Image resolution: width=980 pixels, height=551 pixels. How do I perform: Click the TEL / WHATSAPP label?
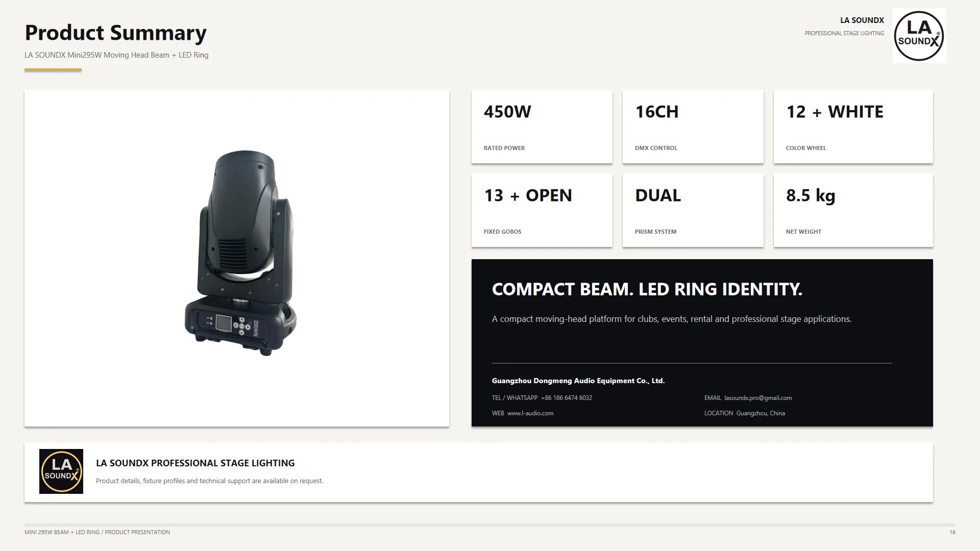(x=514, y=398)
